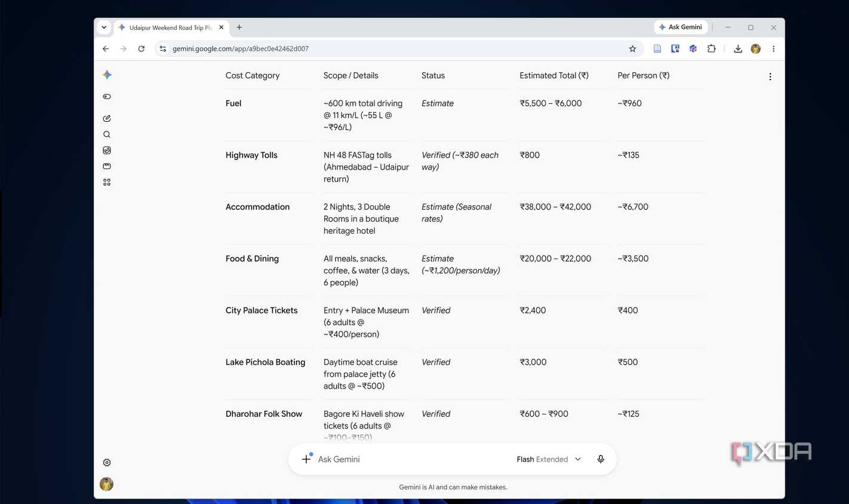The height and width of the screenshot is (504, 849).
Task: Click the ~₹3,500 per person value
Action: (x=633, y=259)
